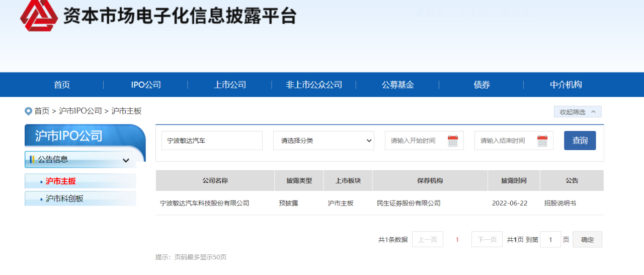
Task: Click the 公司名称 column header
Action: [x=215, y=180]
